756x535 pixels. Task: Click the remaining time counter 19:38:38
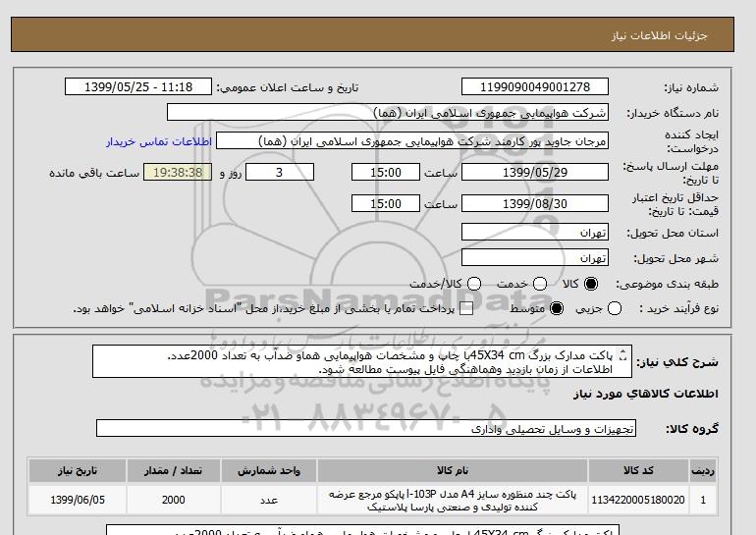[x=178, y=172]
